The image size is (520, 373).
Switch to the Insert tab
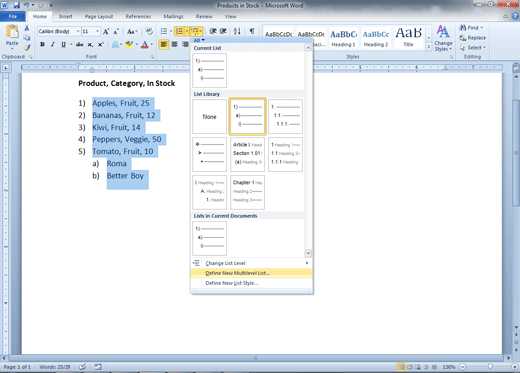pyautogui.click(x=65, y=16)
